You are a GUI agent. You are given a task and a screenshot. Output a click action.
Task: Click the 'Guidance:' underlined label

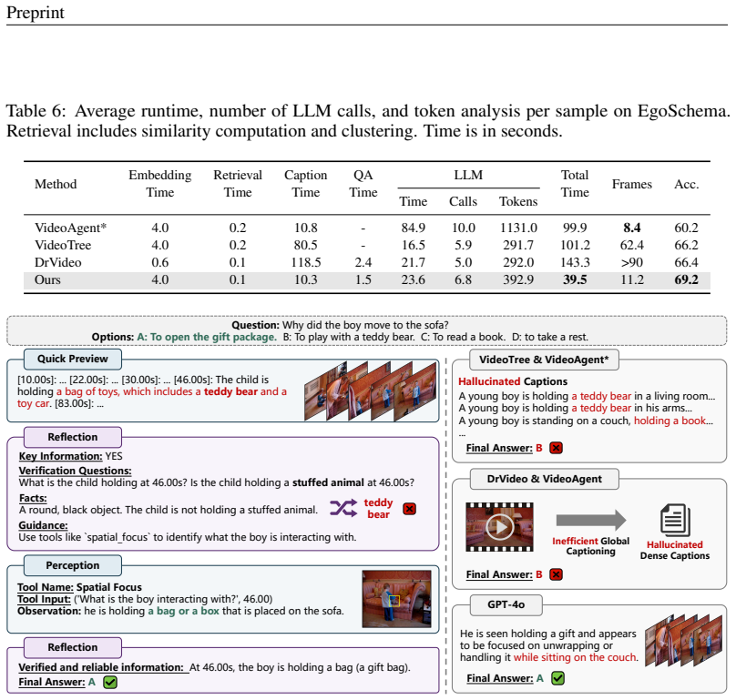point(43,525)
